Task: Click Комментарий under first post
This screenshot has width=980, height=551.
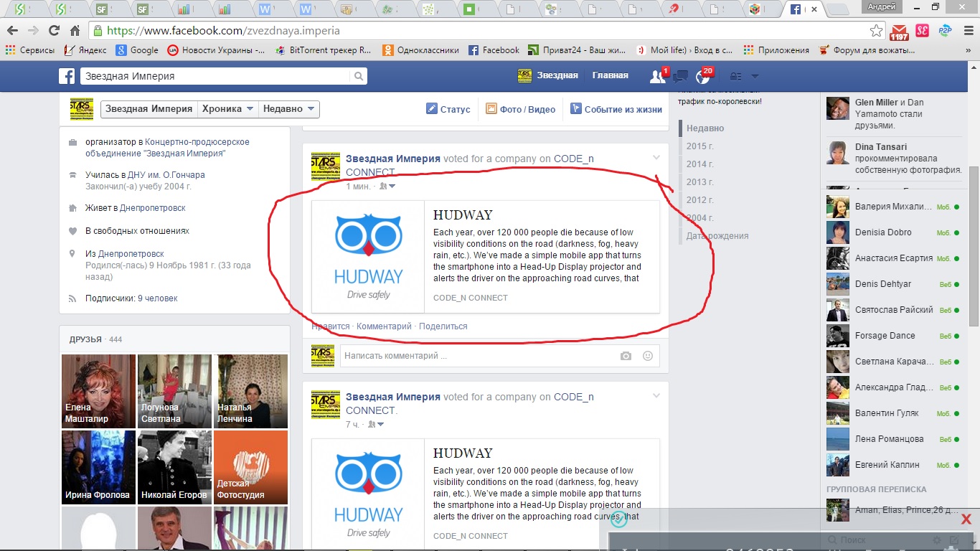Action: coord(384,326)
